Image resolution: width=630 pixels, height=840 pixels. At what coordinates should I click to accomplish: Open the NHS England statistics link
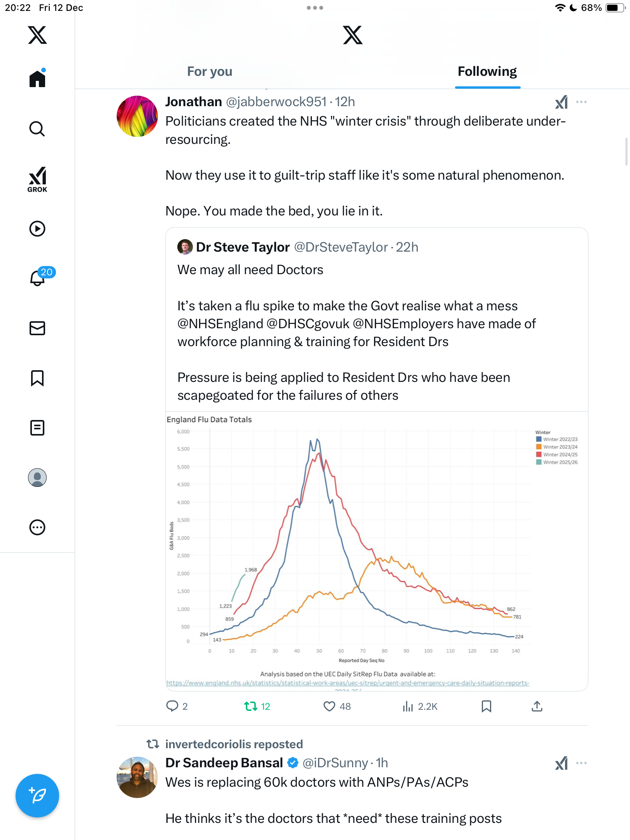click(348, 683)
